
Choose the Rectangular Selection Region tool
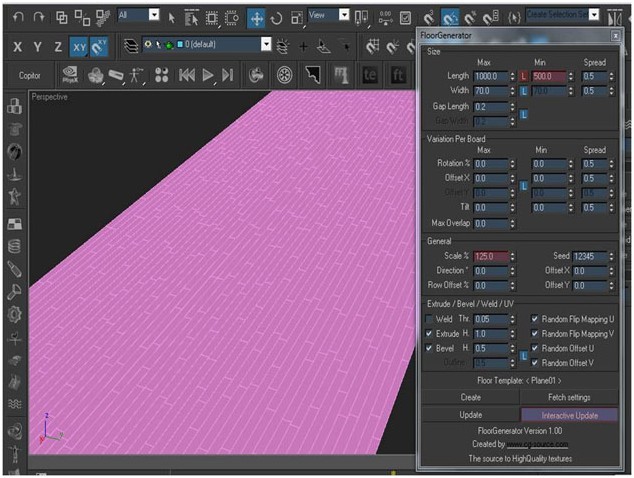coord(211,18)
